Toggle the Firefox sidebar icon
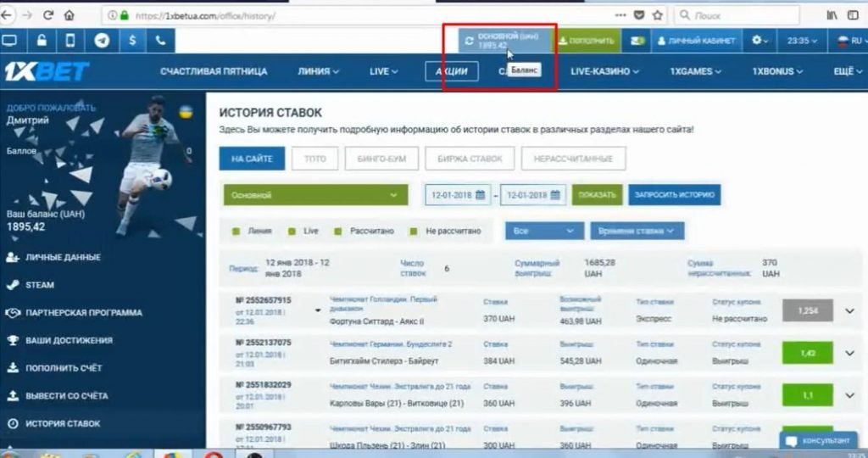The image size is (868, 458). (x=853, y=15)
